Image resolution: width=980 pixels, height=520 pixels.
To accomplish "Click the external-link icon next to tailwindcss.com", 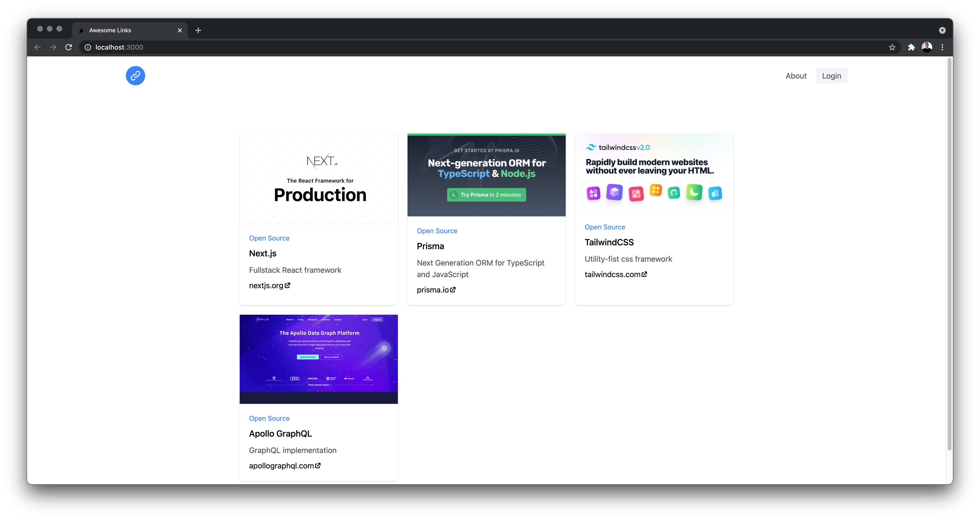I will [x=645, y=274].
